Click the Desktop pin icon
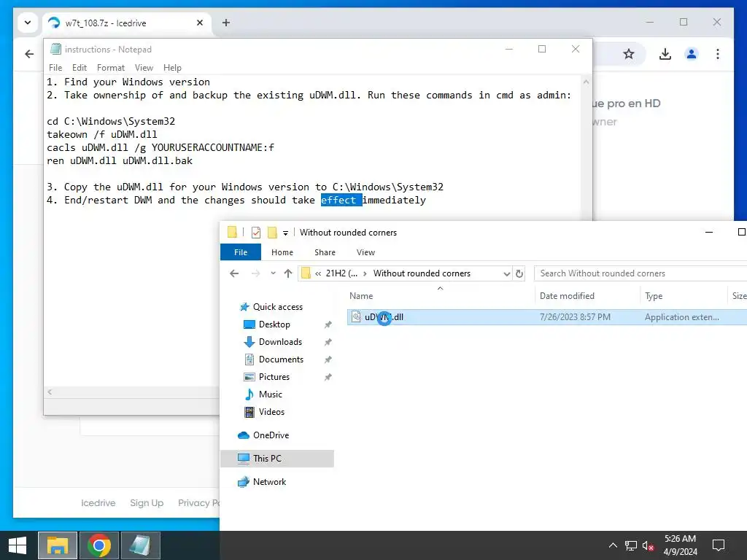This screenshot has width=747, height=560. pyautogui.click(x=328, y=324)
